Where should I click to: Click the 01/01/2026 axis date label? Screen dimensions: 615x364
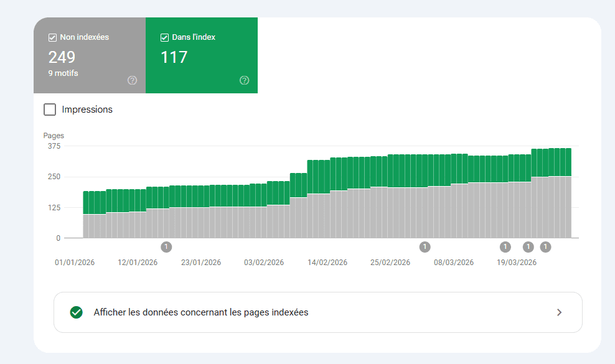click(75, 263)
